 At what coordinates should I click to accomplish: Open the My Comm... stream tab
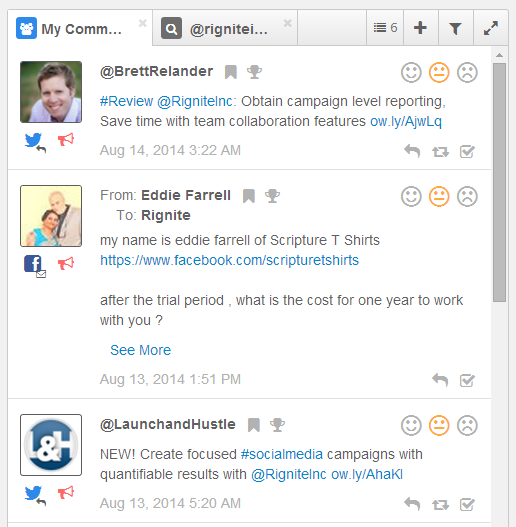(80, 28)
